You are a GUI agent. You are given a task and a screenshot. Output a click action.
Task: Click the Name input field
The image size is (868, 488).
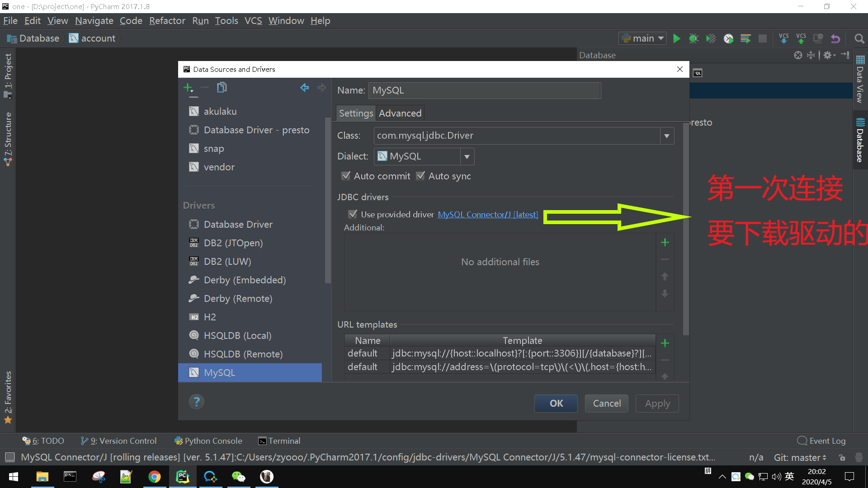[x=484, y=90]
